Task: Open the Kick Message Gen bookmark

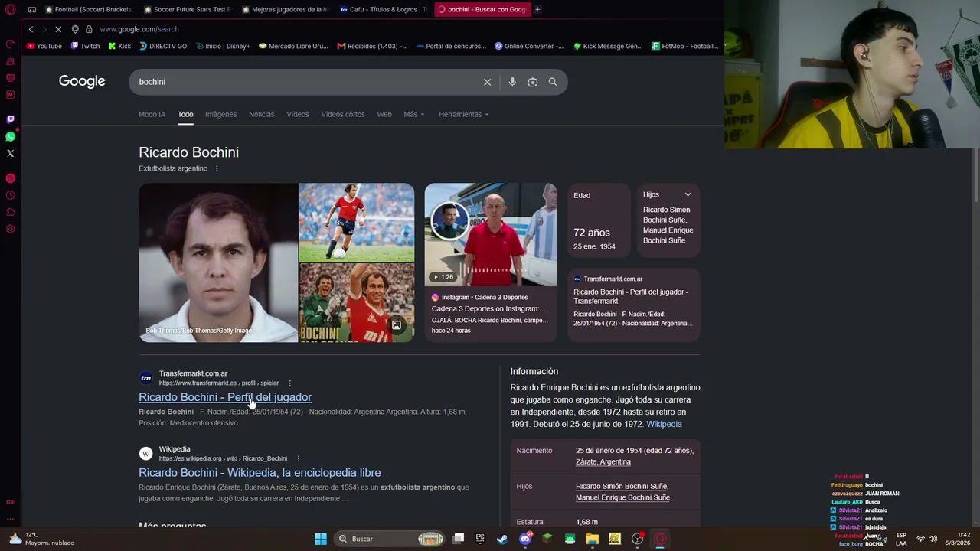Action: [x=608, y=46]
